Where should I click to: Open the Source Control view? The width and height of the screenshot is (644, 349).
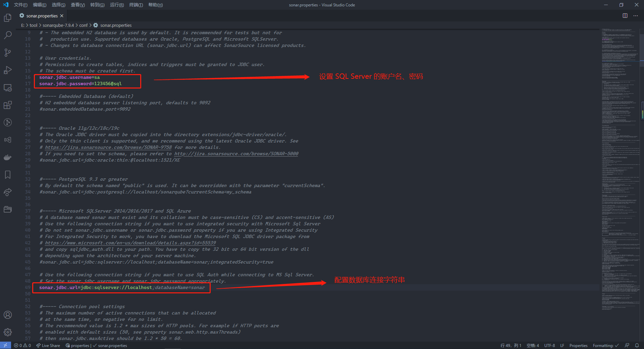coord(8,53)
